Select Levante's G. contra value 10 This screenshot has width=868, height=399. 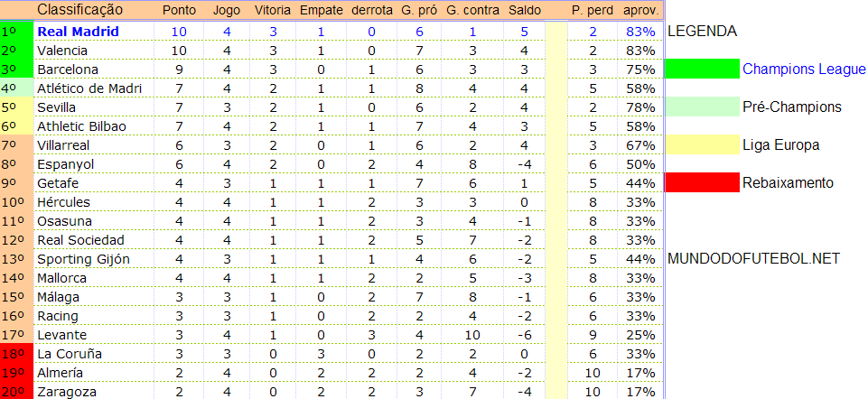(472, 335)
